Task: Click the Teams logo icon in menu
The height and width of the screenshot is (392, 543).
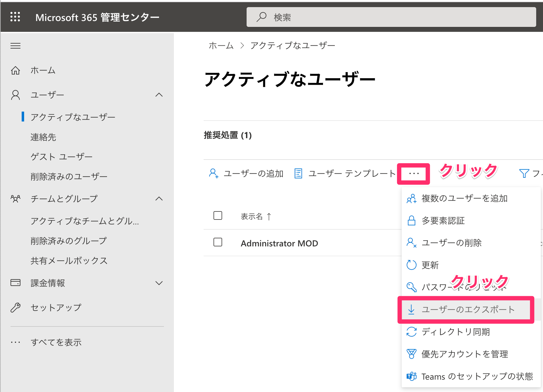Action: coord(412,376)
